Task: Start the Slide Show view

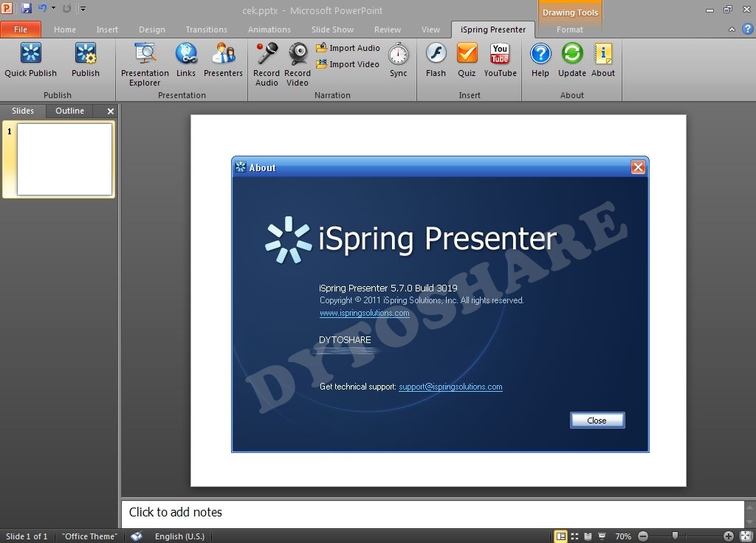Action: pos(602,536)
